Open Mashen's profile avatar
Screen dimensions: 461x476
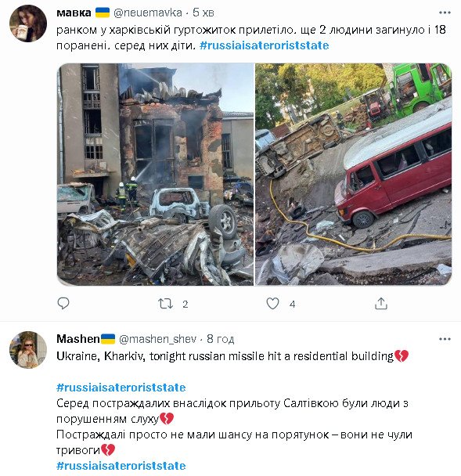pos(28,350)
